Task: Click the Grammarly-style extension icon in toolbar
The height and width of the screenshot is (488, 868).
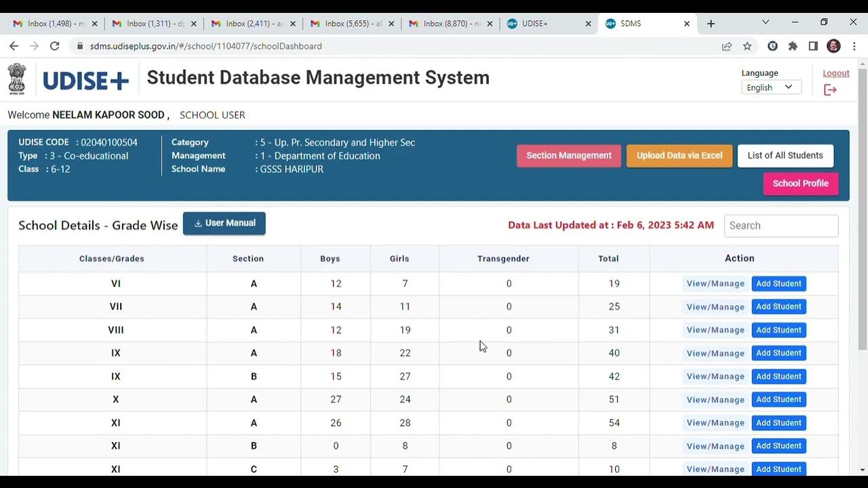Action: click(x=772, y=46)
